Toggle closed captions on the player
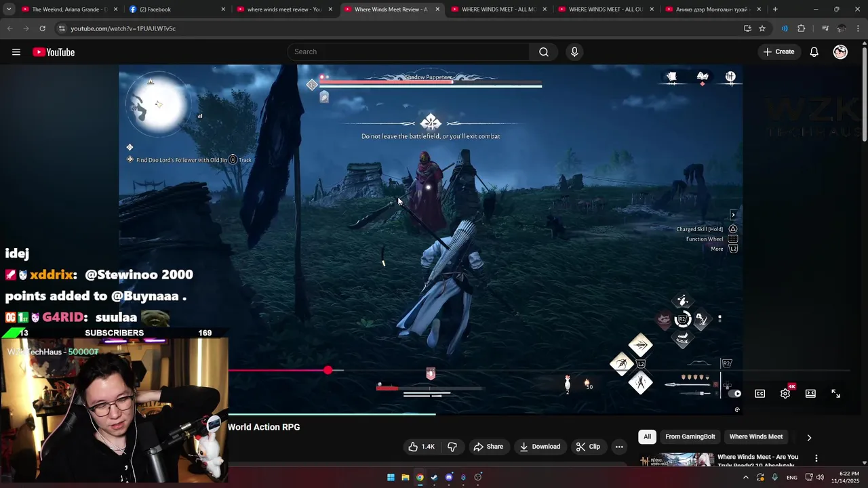Image resolution: width=868 pixels, height=488 pixels. pyautogui.click(x=760, y=394)
